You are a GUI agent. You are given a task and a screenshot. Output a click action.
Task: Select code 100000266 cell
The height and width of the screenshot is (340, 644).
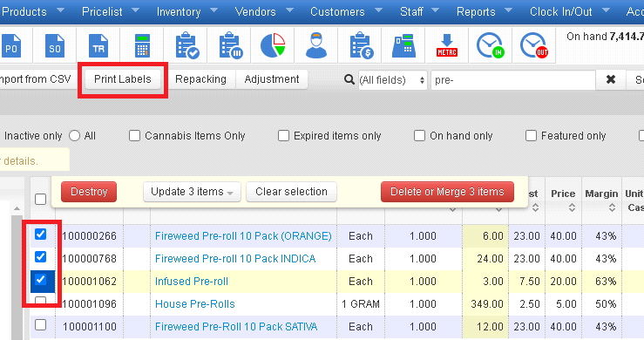tap(90, 236)
